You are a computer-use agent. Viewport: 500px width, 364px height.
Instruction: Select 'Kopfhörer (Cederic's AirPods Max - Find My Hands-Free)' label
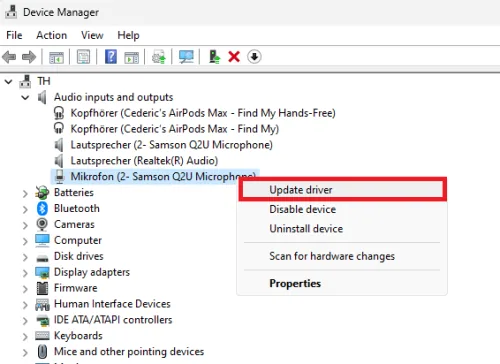203,113
